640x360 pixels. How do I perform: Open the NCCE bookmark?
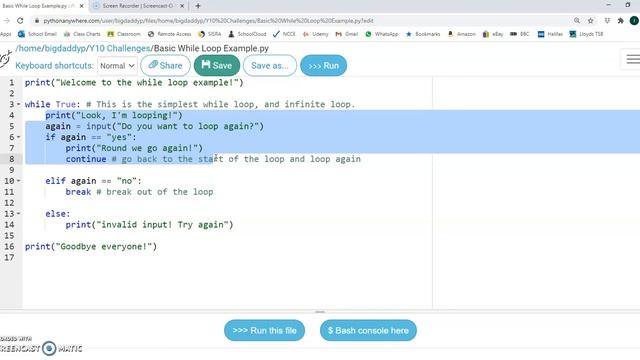click(284, 34)
